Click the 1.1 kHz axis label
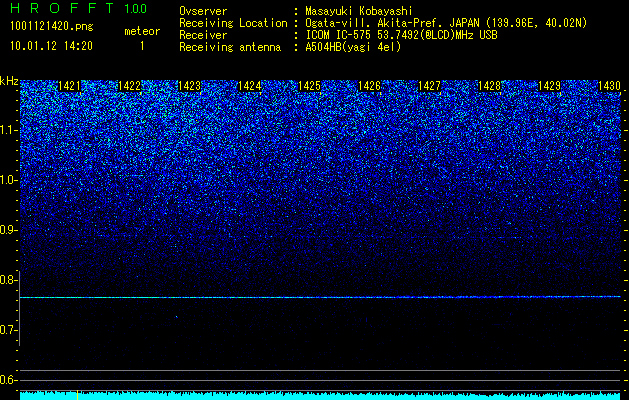The width and height of the screenshot is (629, 400). coord(9,130)
